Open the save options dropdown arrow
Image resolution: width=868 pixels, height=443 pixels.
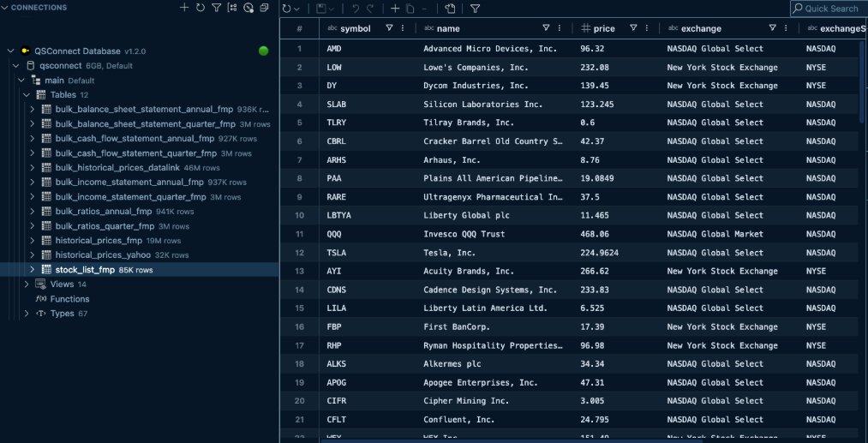click(x=331, y=9)
